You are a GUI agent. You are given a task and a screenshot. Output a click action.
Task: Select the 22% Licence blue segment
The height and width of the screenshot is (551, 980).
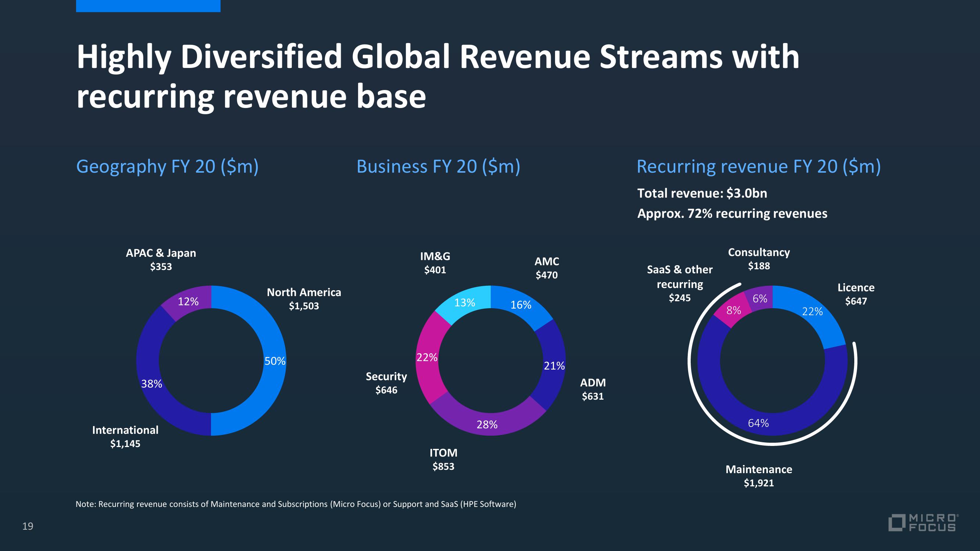(x=813, y=311)
